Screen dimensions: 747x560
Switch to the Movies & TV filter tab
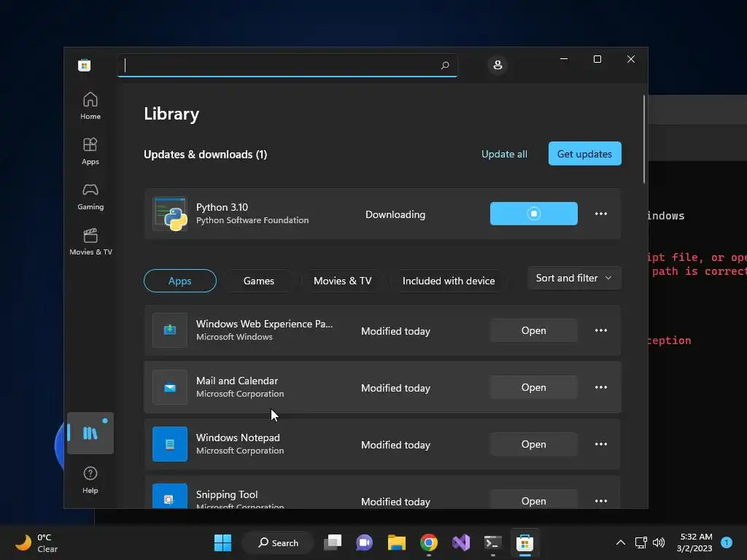point(343,281)
